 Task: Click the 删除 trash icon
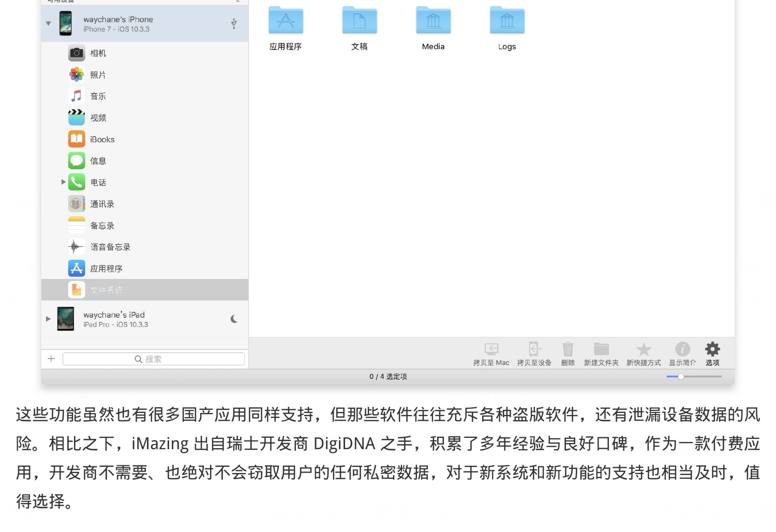pyautogui.click(x=568, y=349)
